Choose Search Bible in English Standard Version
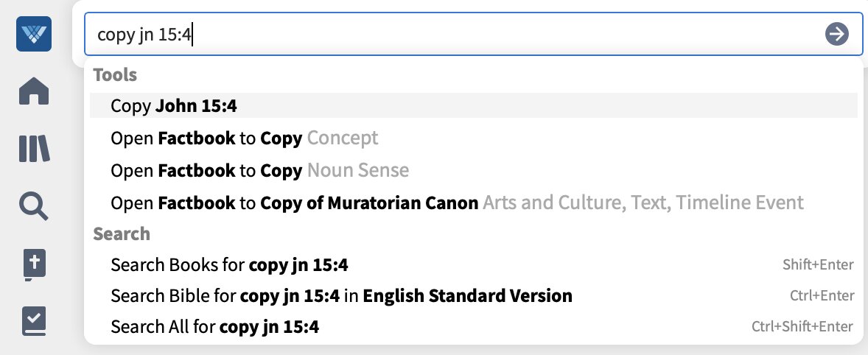 tap(473, 296)
